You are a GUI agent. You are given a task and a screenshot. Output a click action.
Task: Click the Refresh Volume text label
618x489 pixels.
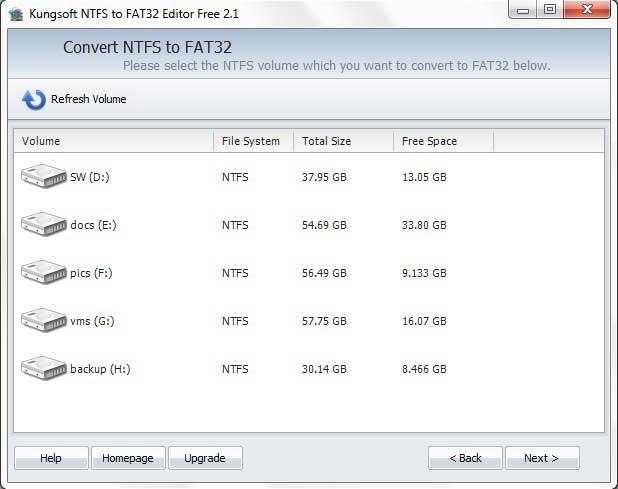click(88, 99)
